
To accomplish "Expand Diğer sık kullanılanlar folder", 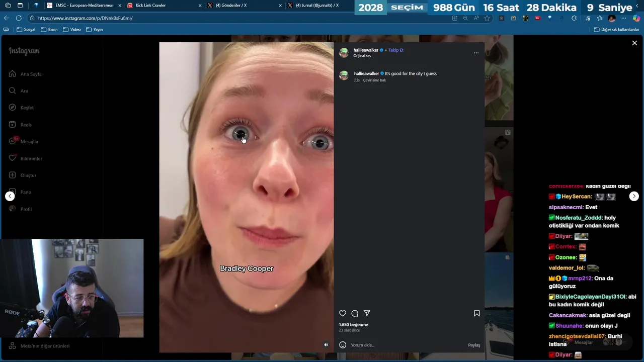I will (616, 30).
